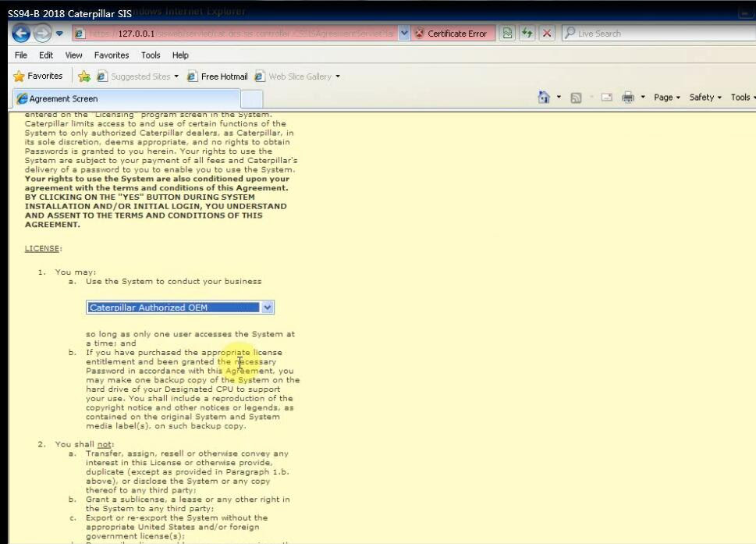Click the browser Forward arrow button
The width and height of the screenshot is (756, 544).
(42, 34)
